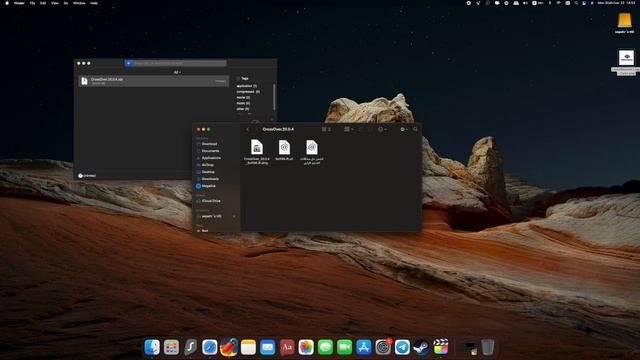Image resolution: width=640 pixels, height=360 pixels.
Task: Click the Unlimited speed indicator in Folx
Action: click(87, 176)
